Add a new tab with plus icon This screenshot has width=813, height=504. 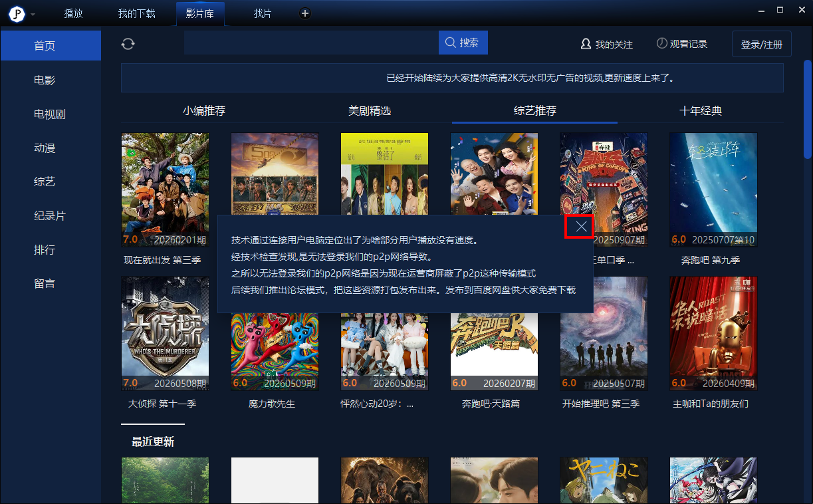(x=304, y=13)
